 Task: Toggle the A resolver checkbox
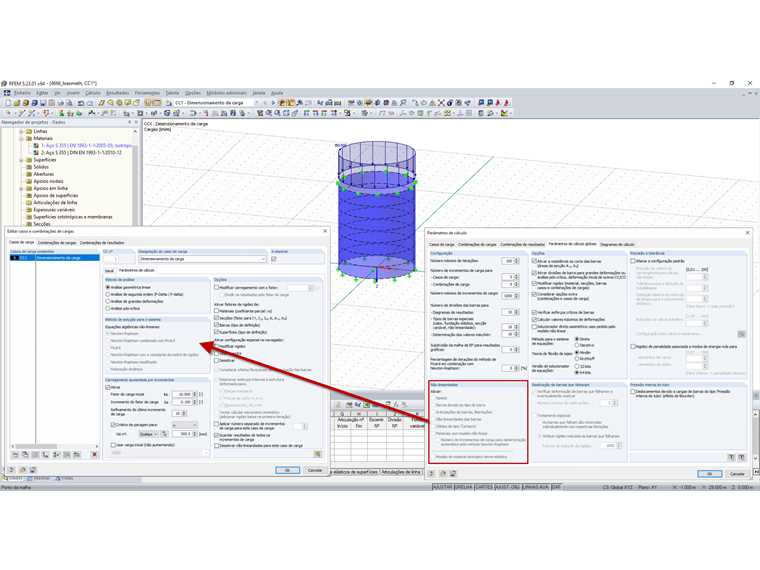click(274, 259)
